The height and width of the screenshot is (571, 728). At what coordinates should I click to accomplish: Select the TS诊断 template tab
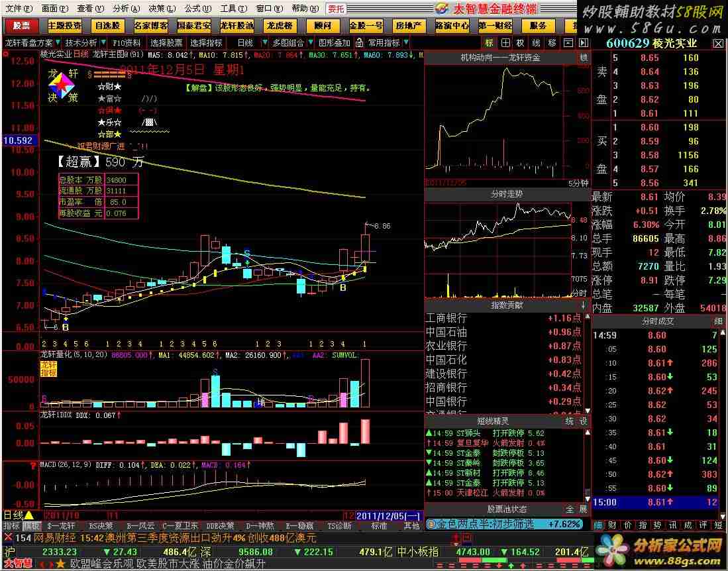coord(339,526)
